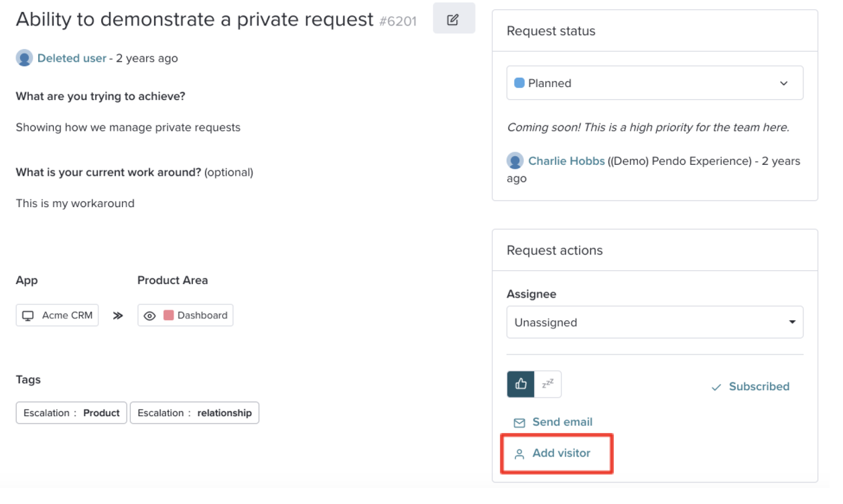Click the Add visitor link
843x504 pixels.
[x=562, y=453]
